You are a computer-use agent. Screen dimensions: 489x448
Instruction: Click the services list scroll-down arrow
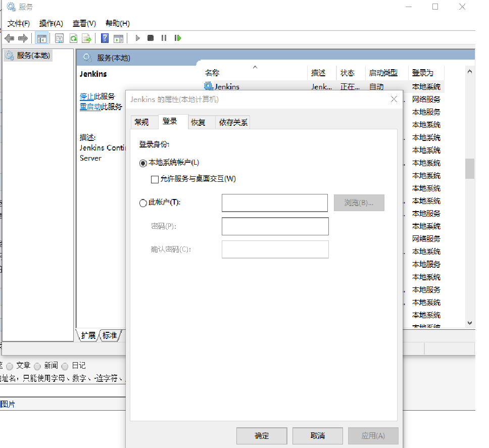coord(470,323)
